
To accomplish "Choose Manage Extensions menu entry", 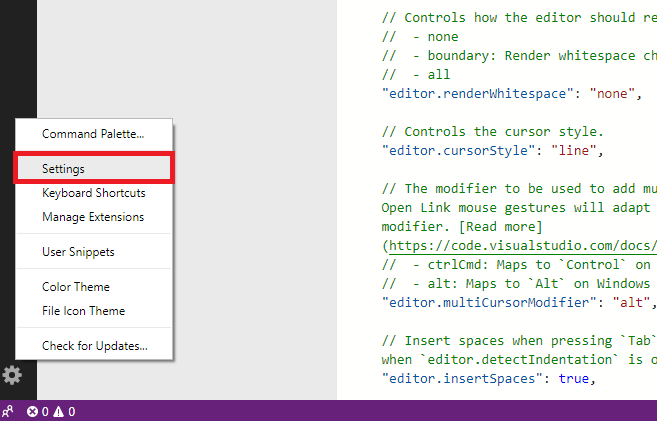I will click(94, 217).
